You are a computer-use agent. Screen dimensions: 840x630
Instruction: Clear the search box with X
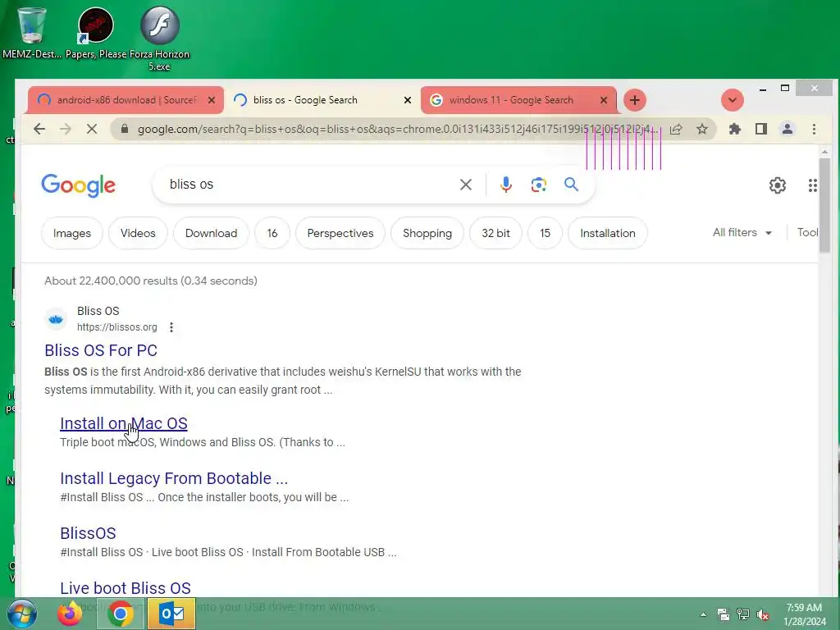click(466, 185)
